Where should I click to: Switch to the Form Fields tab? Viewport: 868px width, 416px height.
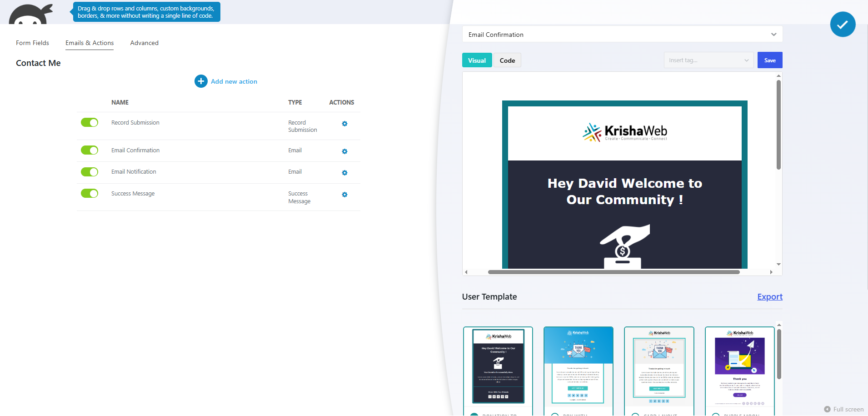tap(32, 43)
